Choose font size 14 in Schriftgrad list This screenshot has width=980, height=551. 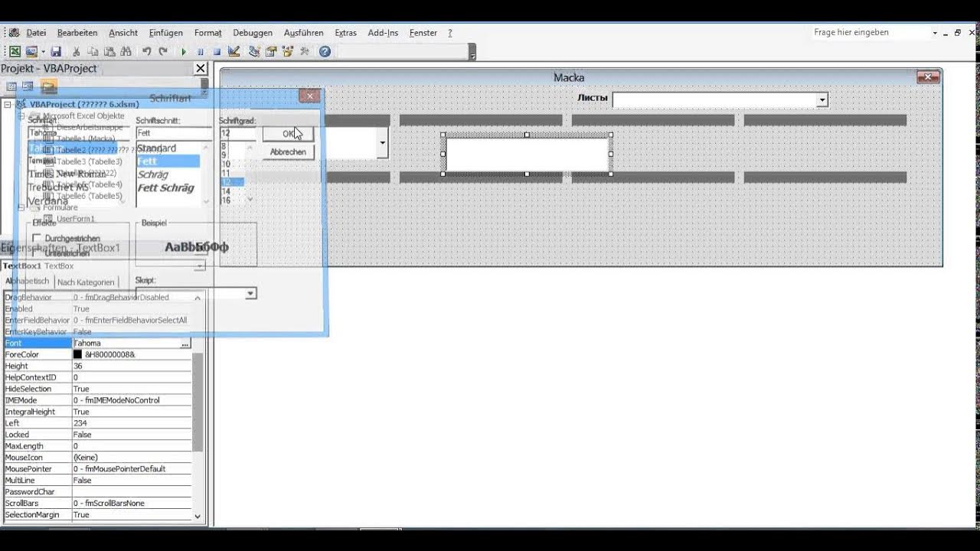click(x=226, y=191)
